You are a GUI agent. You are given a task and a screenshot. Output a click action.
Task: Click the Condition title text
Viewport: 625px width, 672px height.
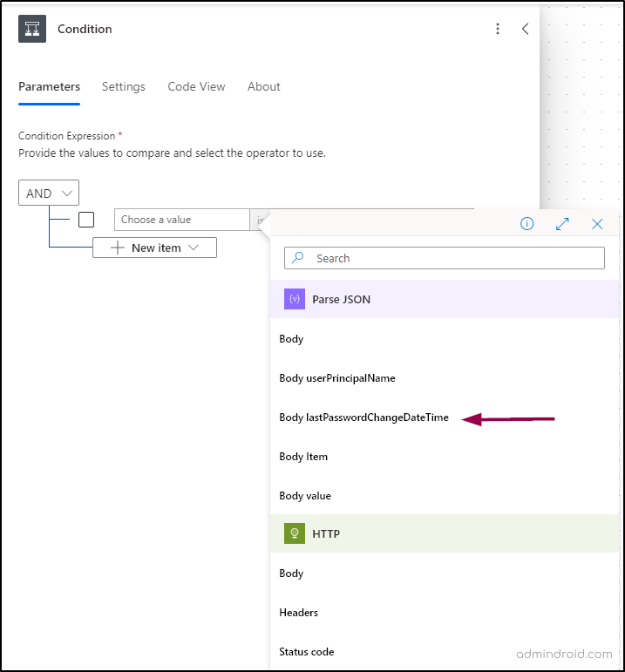tap(85, 29)
